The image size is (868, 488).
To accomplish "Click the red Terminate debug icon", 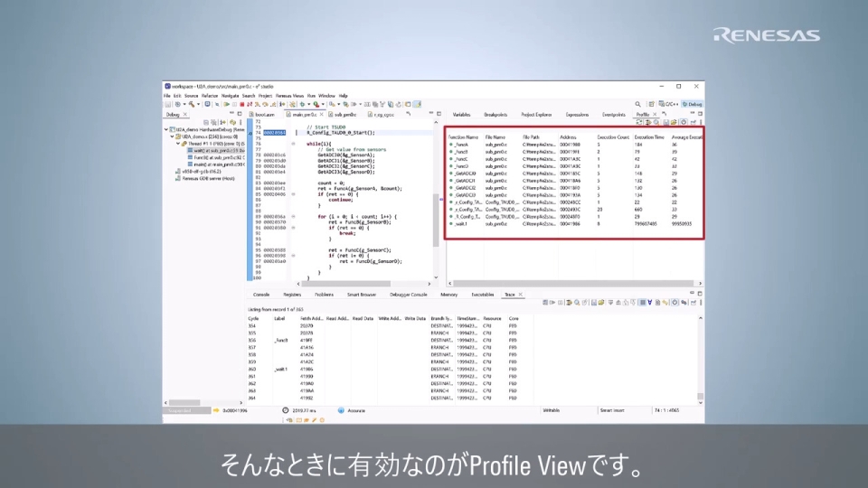I will point(242,104).
